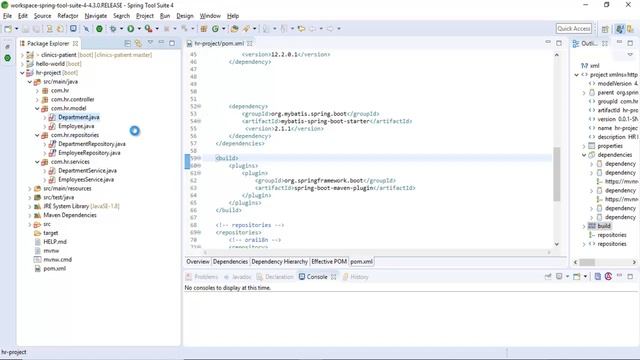This screenshot has width=640, height=360.
Task: Expand the com.hr.controller package
Action: point(37,100)
